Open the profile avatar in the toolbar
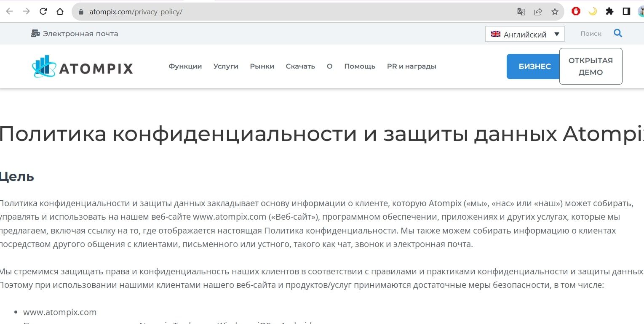Screen dimensions: 644x324 (641, 11)
